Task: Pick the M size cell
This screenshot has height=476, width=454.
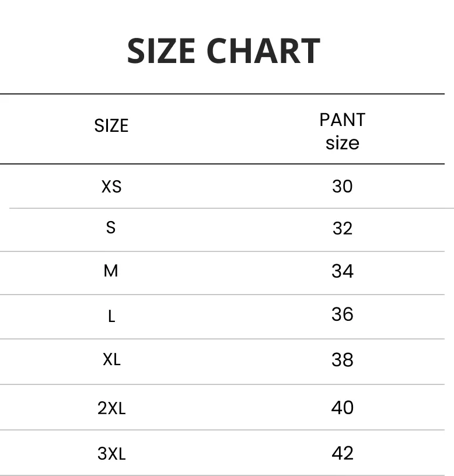Action: coord(111,271)
